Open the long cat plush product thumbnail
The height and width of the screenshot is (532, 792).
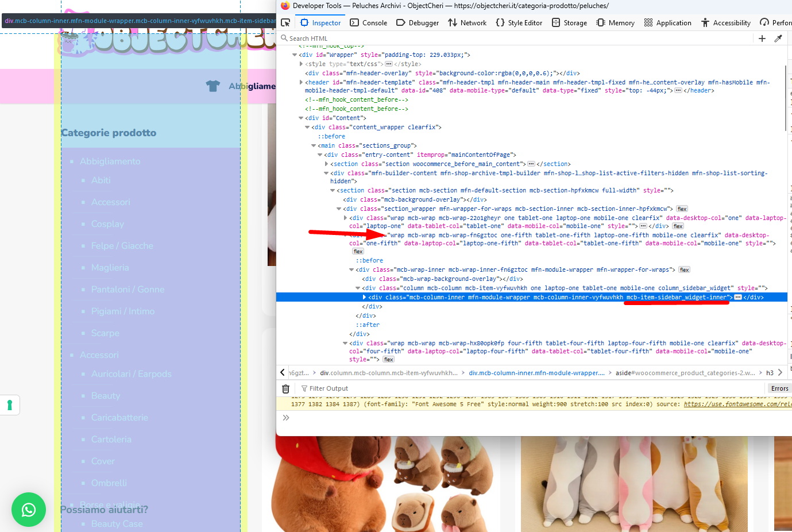[x=635, y=484]
